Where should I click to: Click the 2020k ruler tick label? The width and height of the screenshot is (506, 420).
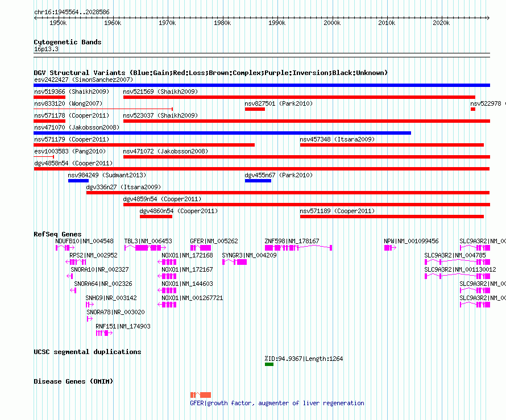pyautogui.click(x=441, y=23)
